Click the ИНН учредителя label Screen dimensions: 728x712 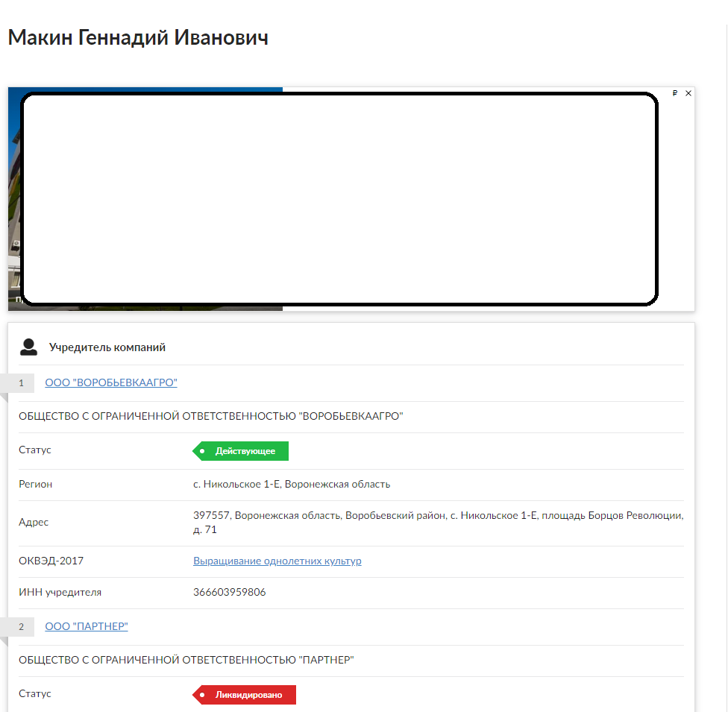tap(60, 592)
